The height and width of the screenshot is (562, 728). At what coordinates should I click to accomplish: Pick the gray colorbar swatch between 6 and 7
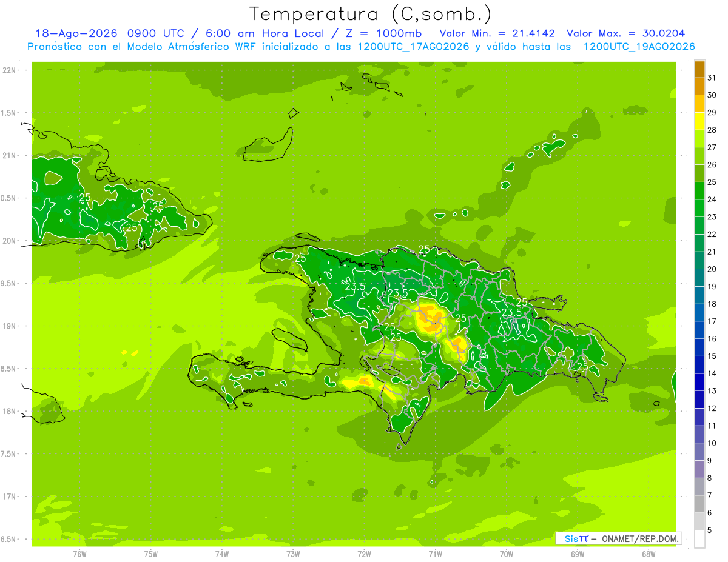tap(699, 504)
